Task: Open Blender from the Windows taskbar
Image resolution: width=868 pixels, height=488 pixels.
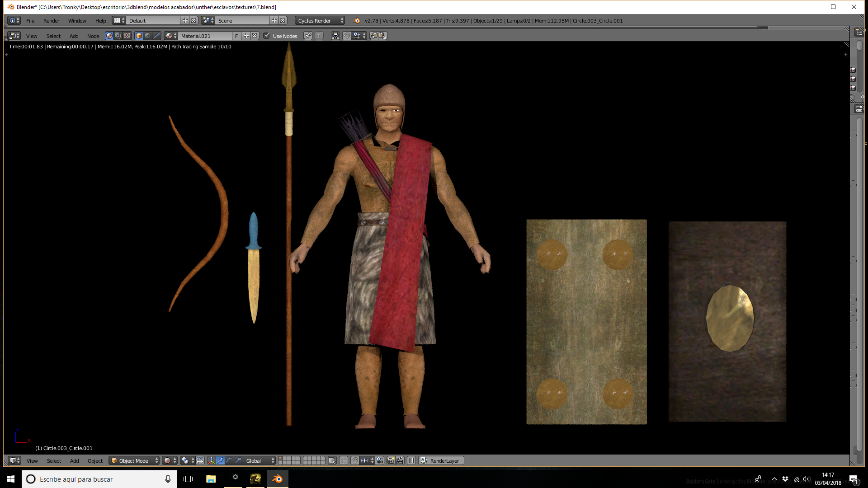Action: click(277, 479)
